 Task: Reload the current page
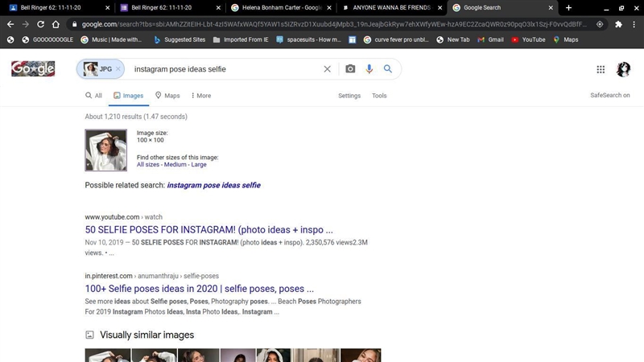pyautogui.click(x=41, y=24)
